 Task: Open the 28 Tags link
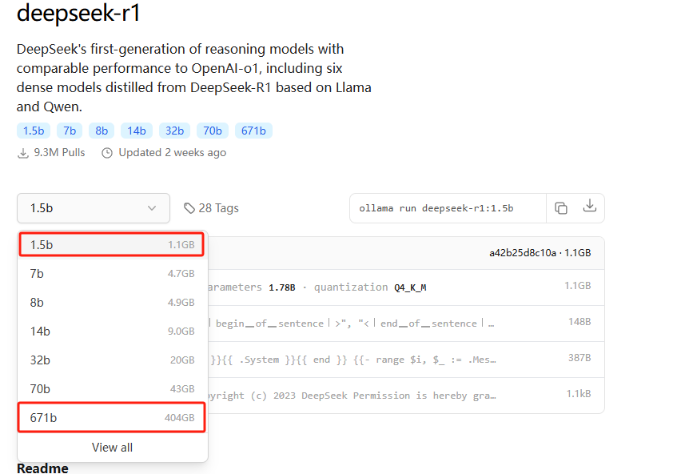click(x=219, y=208)
